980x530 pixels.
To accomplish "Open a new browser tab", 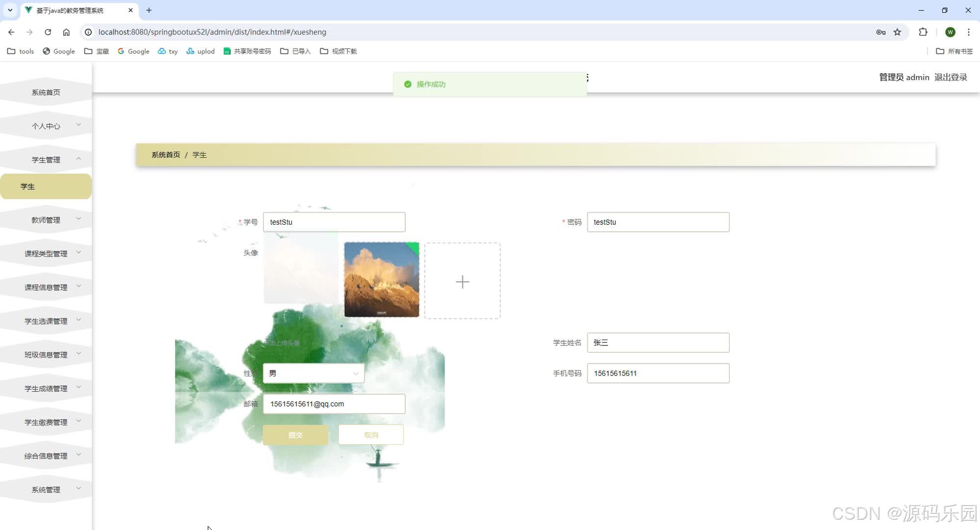I will point(149,10).
